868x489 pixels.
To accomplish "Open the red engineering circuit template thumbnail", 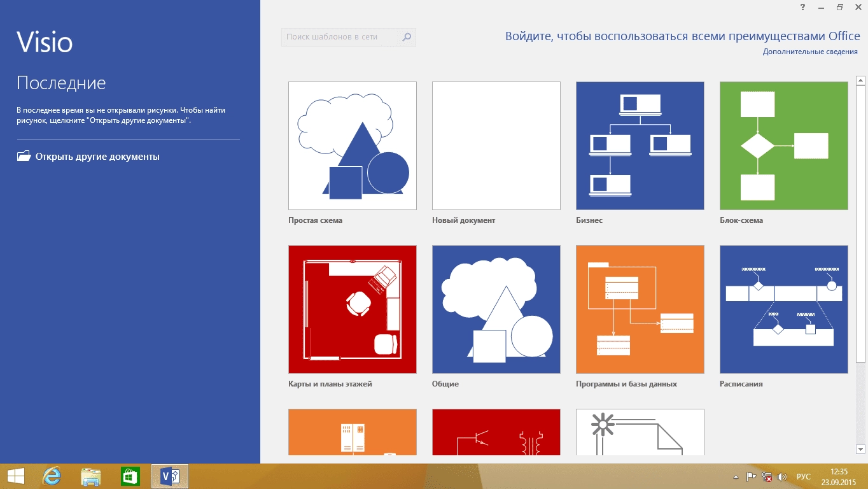I will pyautogui.click(x=496, y=432).
